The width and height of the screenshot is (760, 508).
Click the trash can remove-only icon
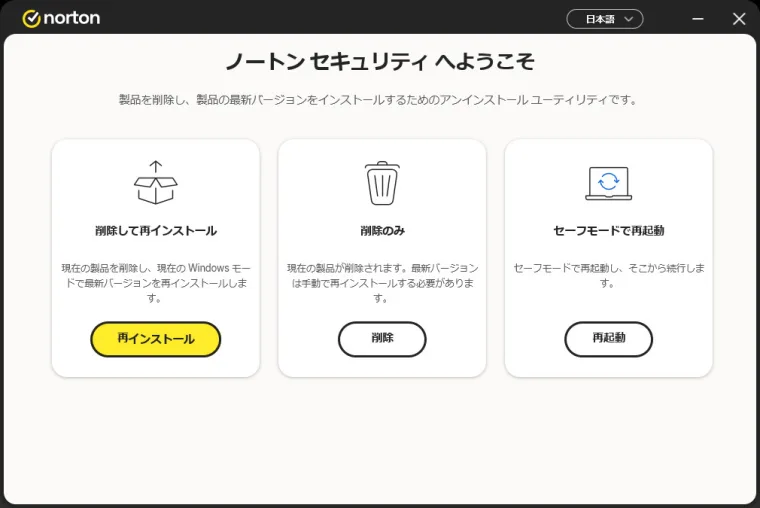coord(382,183)
